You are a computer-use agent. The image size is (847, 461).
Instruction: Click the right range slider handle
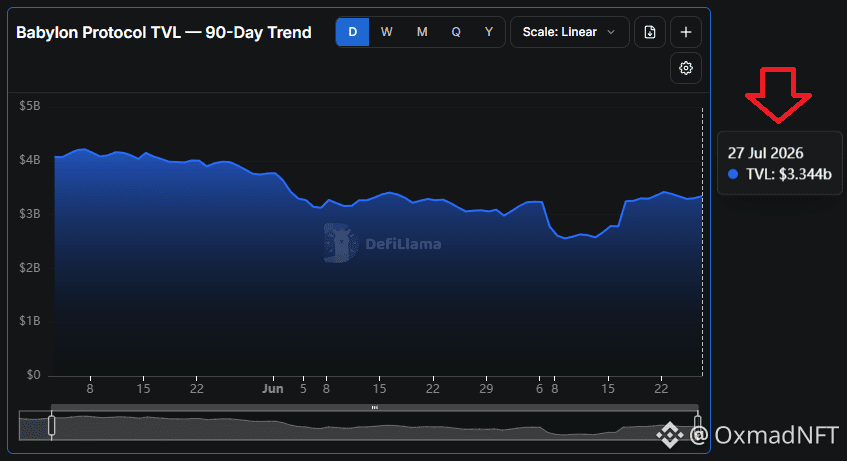pos(697,425)
